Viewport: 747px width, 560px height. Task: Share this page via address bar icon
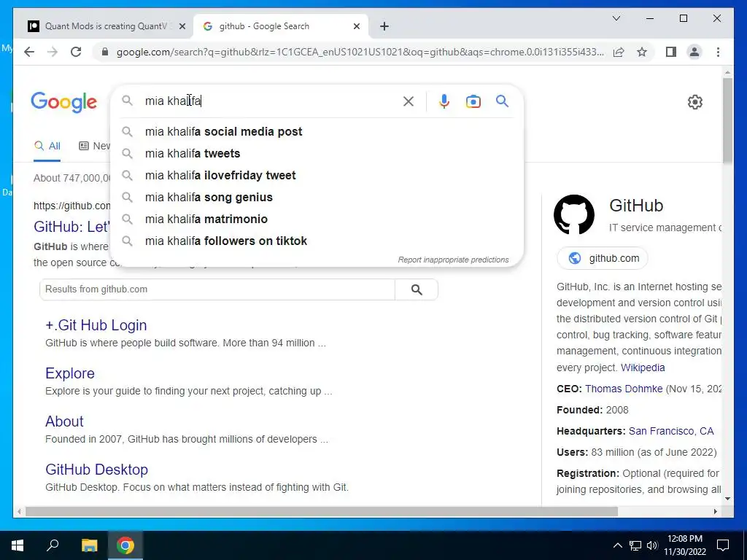(x=619, y=52)
